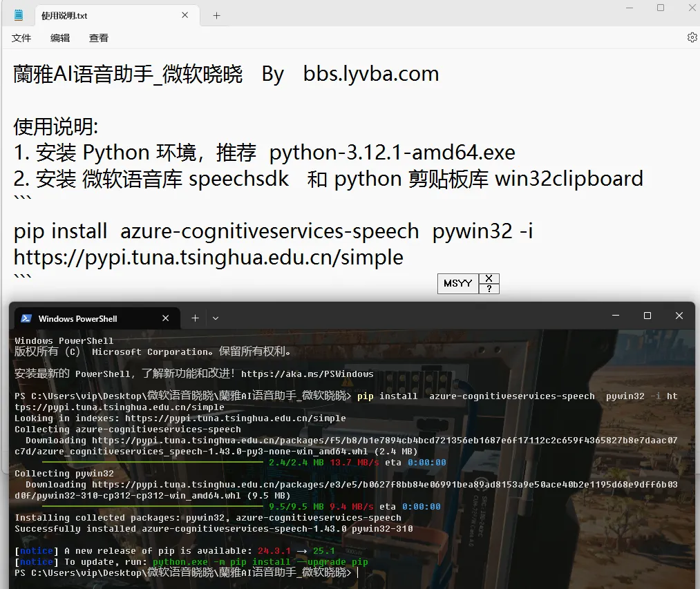
Task: Click the PowerShell icon on the terminal tab
Action: (26, 318)
